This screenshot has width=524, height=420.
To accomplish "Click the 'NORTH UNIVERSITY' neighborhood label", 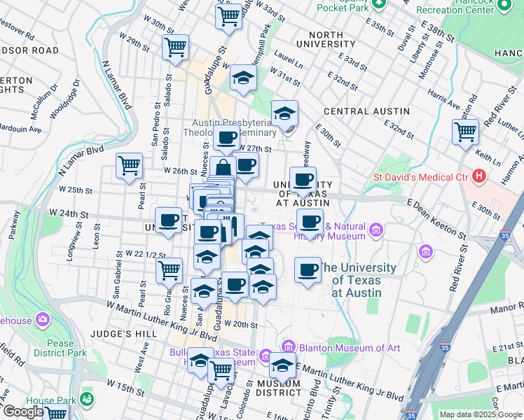I will [326, 39].
